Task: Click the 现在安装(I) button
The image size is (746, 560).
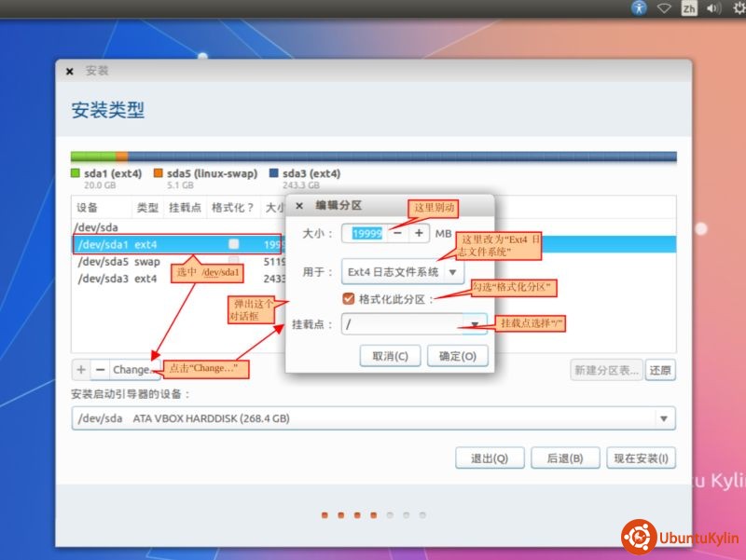Action: (x=640, y=458)
